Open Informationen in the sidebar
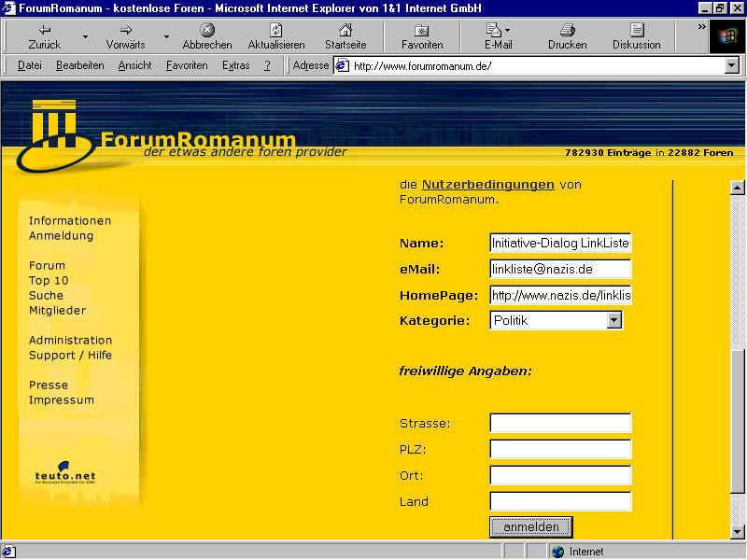The height and width of the screenshot is (560, 747). pyautogui.click(x=70, y=220)
